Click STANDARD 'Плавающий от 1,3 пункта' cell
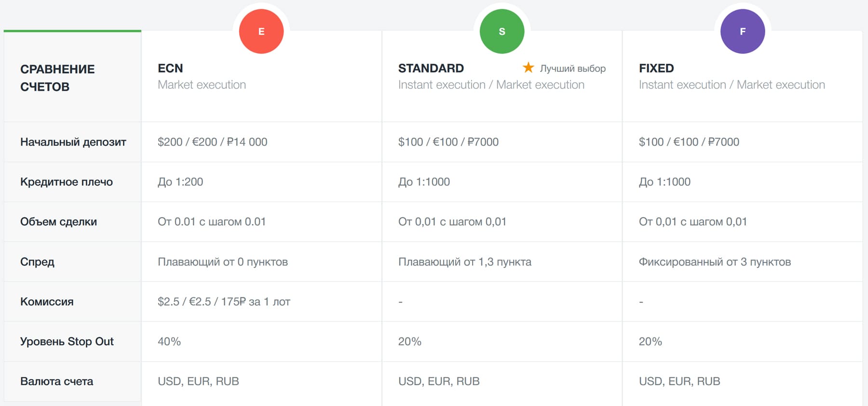This screenshot has height=406, width=868. [x=464, y=262]
